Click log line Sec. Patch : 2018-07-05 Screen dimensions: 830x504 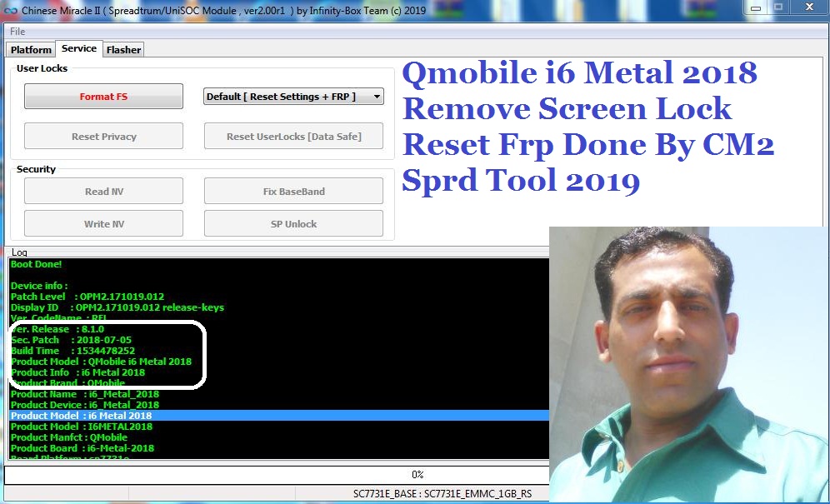point(71,340)
